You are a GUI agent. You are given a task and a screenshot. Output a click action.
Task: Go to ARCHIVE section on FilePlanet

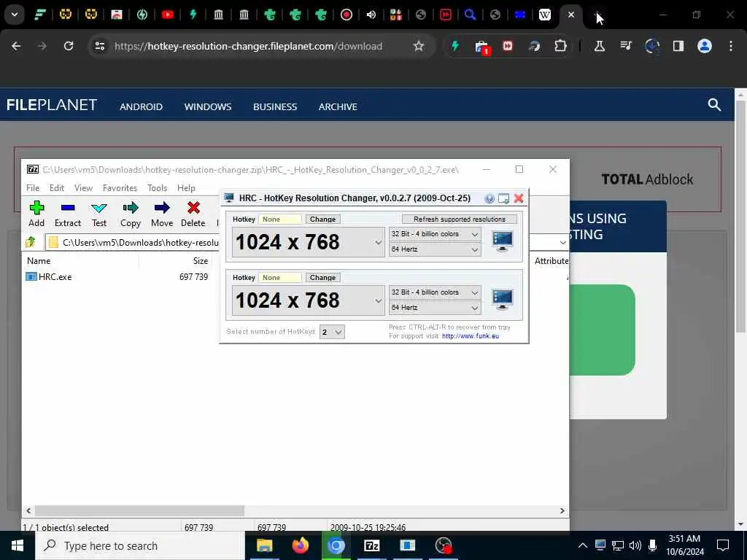pyautogui.click(x=338, y=106)
